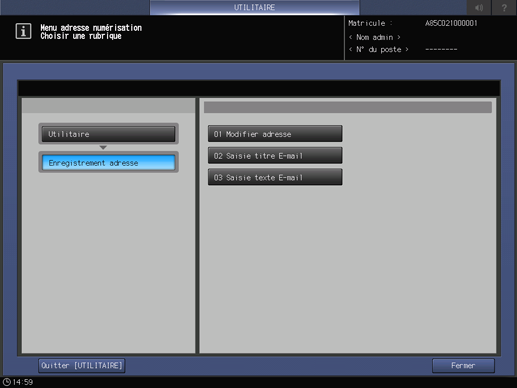The height and width of the screenshot is (388, 517).
Task: Click the speaker sound icon
Action: pos(479,7)
